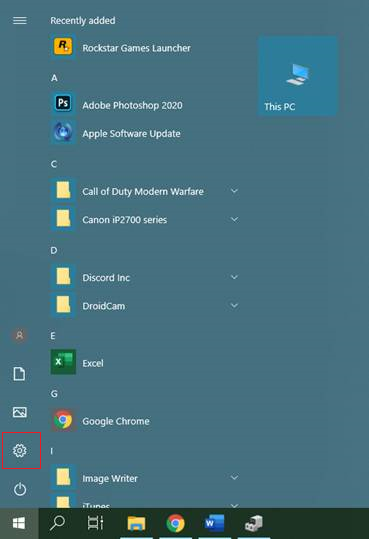Open Word from the taskbar
369x539 pixels.
pos(214,523)
